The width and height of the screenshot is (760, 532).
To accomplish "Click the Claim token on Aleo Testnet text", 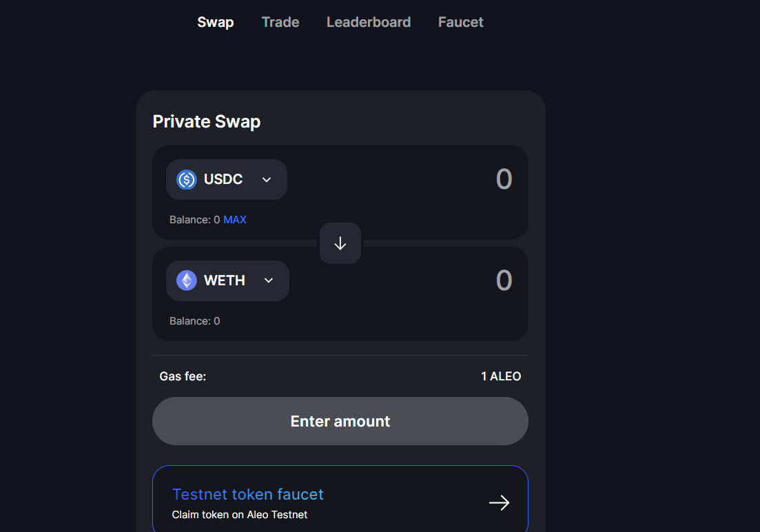I will click(240, 515).
